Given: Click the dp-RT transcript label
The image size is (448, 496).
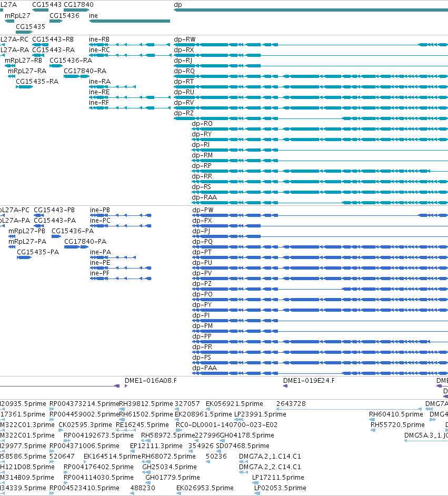Looking at the screenshot, I should pyautogui.click(x=184, y=81).
